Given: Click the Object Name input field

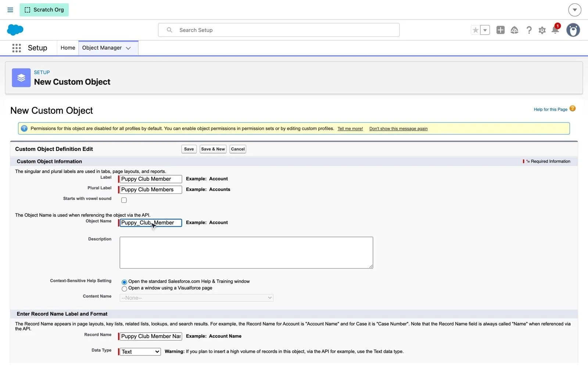Looking at the screenshot, I should click(x=151, y=223).
